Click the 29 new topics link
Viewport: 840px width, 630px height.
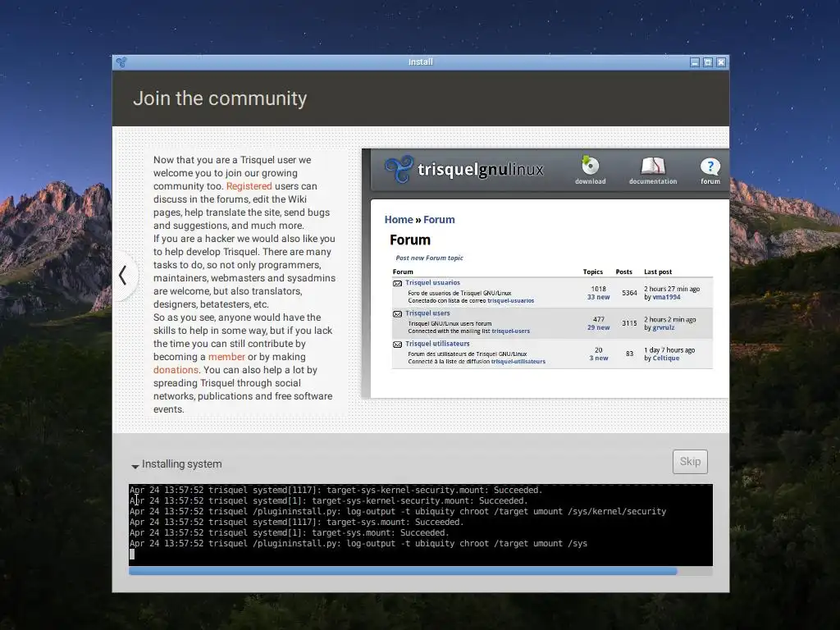click(598, 327)
